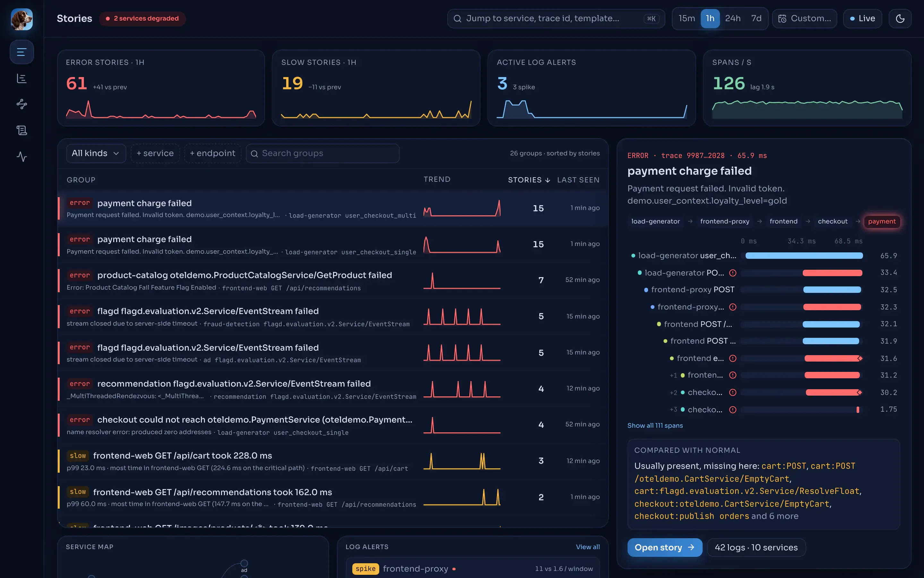Screen dimensions: 924x578
Task: Focus the Search groups field
Action: pyautogui.click(x=323, y=153)
